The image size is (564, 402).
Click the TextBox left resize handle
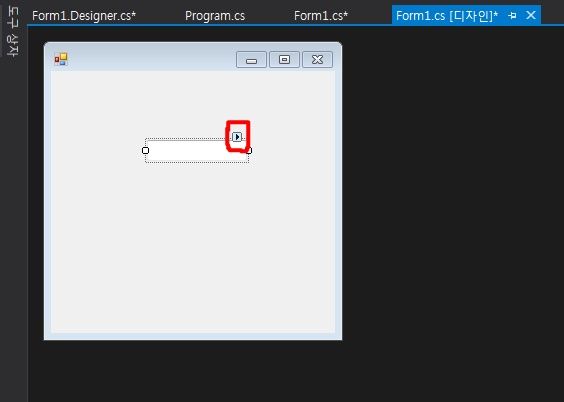[145, 150]
